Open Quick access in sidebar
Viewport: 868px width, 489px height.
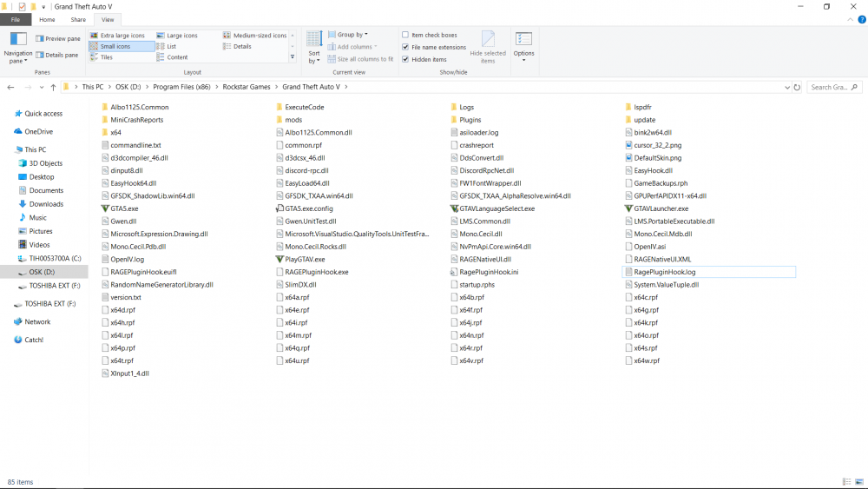pos(38,114)
